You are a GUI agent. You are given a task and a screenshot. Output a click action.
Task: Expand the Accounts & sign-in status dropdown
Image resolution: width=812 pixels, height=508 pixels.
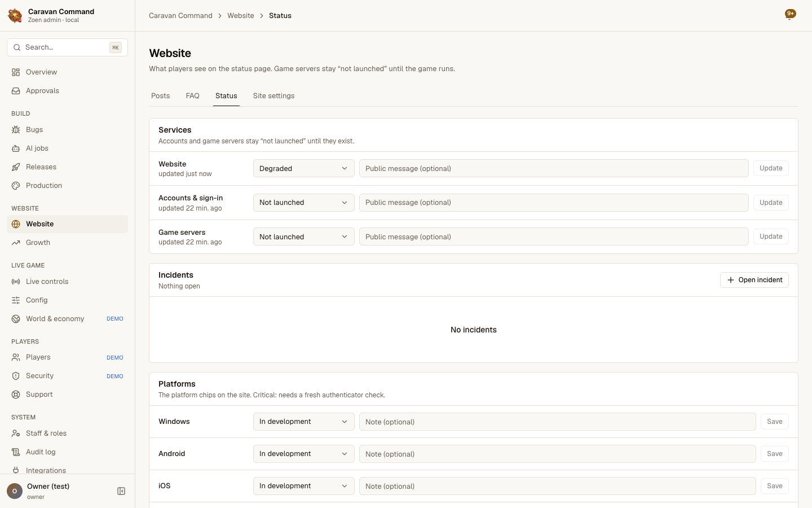tap(304, 203)
